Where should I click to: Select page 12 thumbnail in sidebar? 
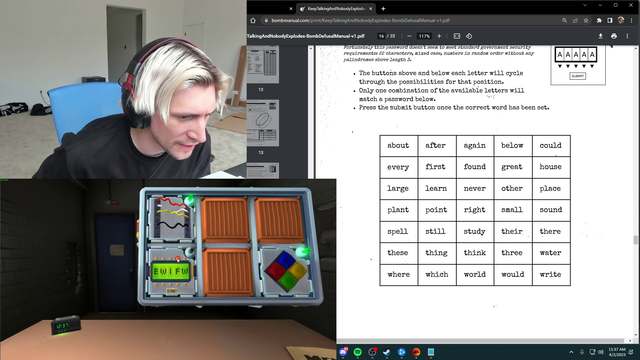(x=263, y=64)
